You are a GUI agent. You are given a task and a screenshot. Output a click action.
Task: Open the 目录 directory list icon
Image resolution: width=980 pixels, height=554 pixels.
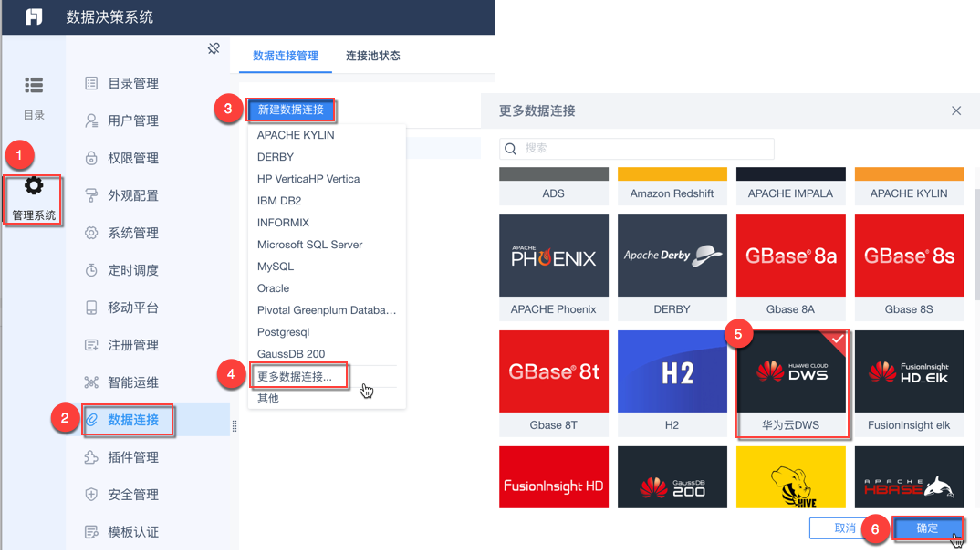point(34,84)
